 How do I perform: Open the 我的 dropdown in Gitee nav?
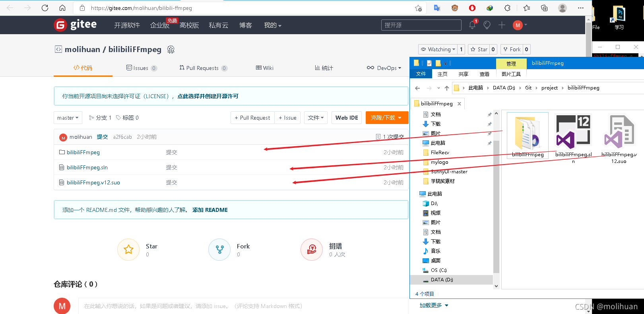(273, 25)
